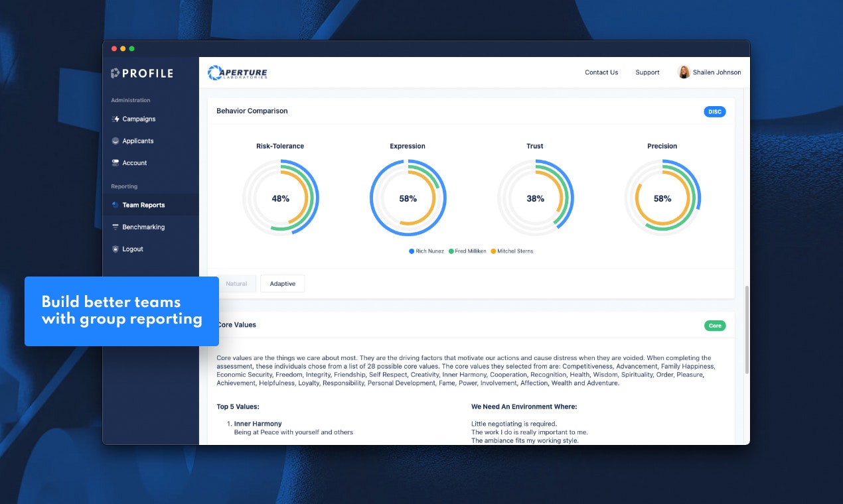Click the page's vertical scrollbar thumb
The width and height of the screenshot is (843, 504).
747,329
